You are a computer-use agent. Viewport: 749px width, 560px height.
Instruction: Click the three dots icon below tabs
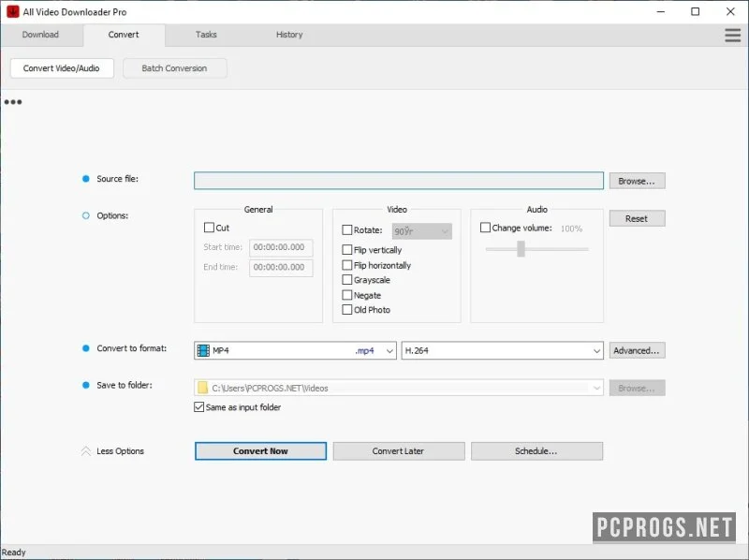(x=13, y=102)
